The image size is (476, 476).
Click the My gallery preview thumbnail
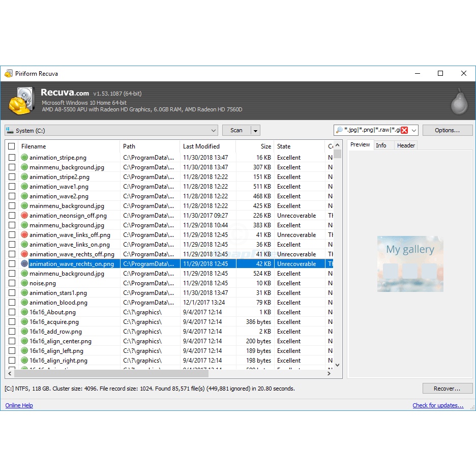tap(410, 263)
